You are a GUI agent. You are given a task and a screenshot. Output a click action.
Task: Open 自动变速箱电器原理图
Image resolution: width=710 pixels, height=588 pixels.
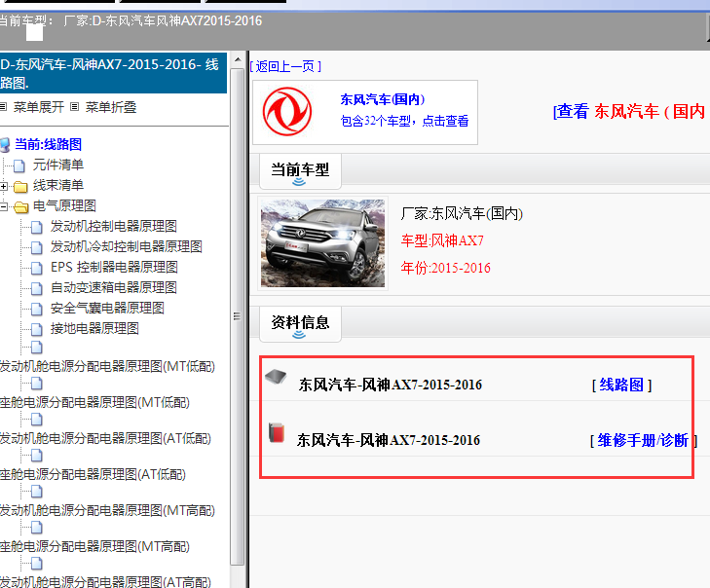114,287
